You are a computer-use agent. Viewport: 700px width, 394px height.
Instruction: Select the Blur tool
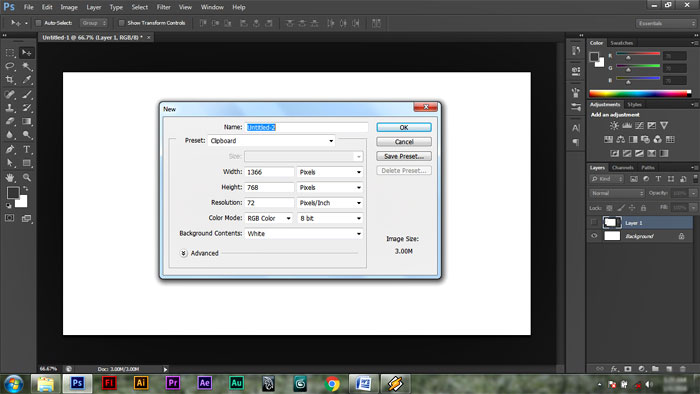coord(10,135)
